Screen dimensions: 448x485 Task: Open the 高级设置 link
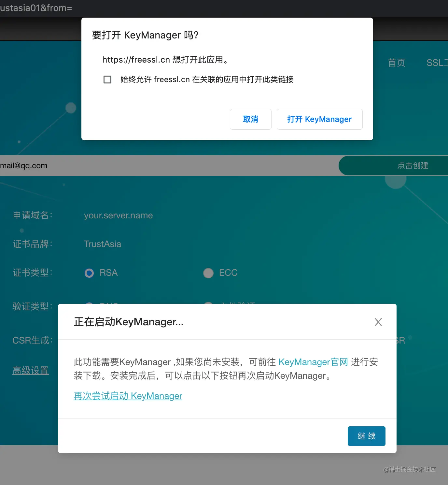click(31, 371)
